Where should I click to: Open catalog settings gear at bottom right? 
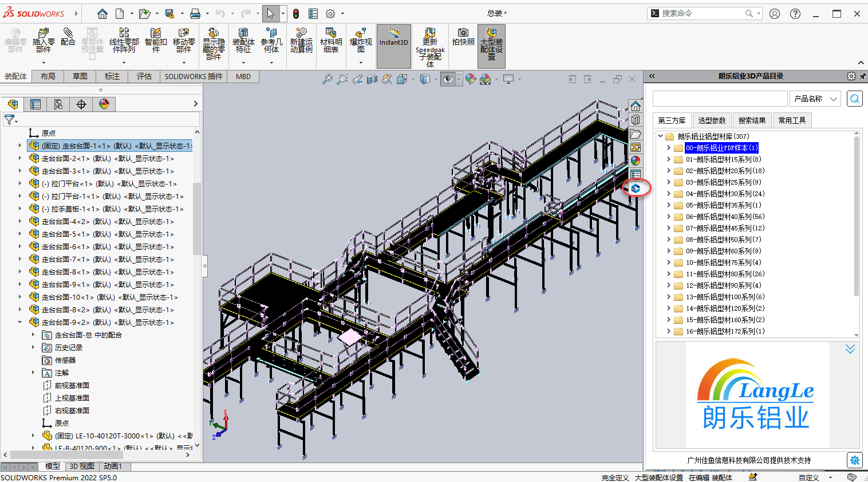pos(855,460)
